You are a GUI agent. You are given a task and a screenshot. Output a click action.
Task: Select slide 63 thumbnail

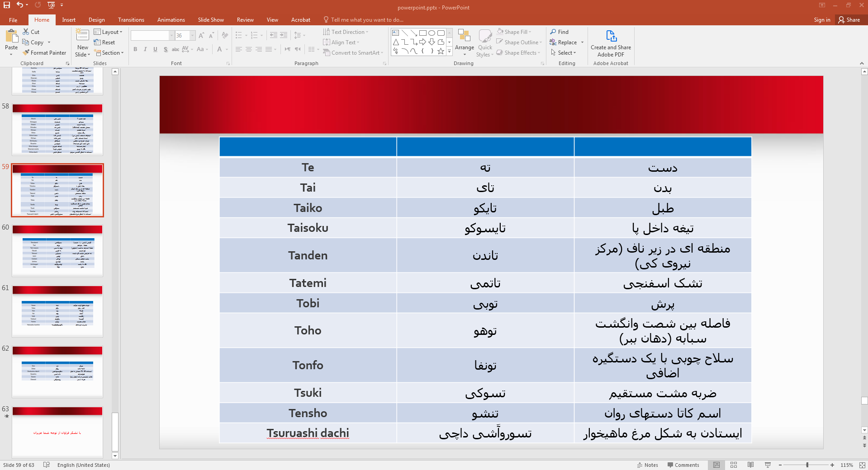coord(57,432)
